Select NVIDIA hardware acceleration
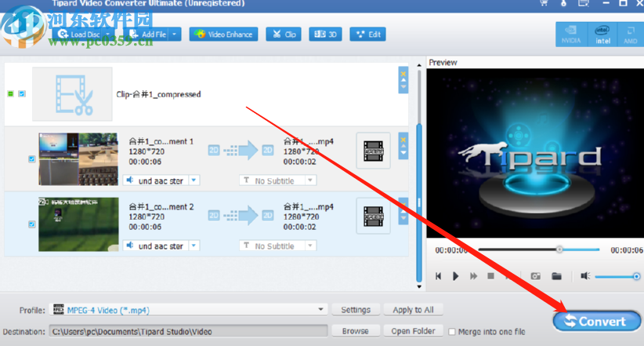 (571, 35)
